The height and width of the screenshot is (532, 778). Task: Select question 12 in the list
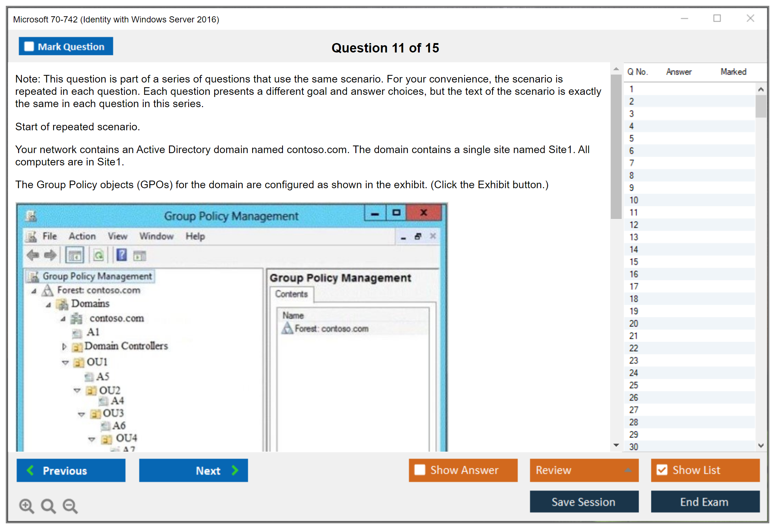[634, 225]
